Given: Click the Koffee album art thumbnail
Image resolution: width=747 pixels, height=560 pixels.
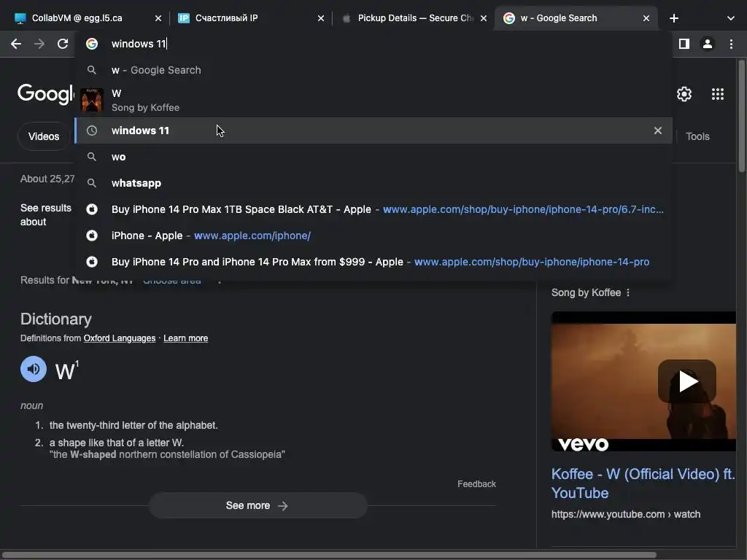Looking at the screenshot, I should tap(91, 100).
